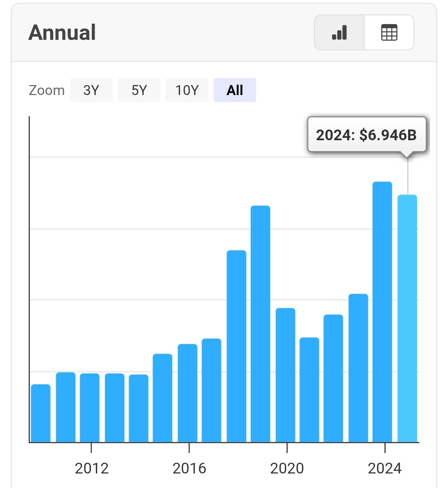
Task: Click the Zoom label
Action: 46,90
